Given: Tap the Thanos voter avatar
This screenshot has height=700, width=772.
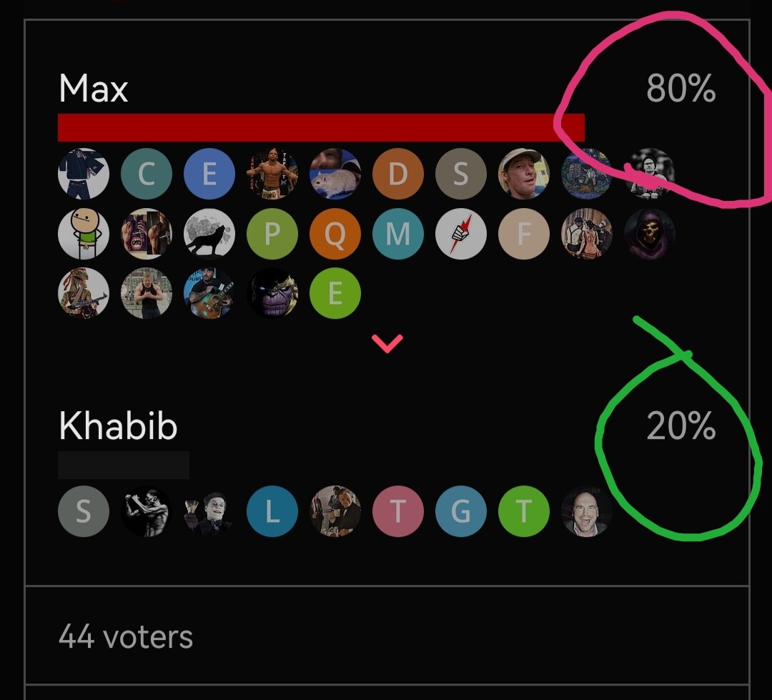Looking at the screenshot, I should [x=272, y=294].
